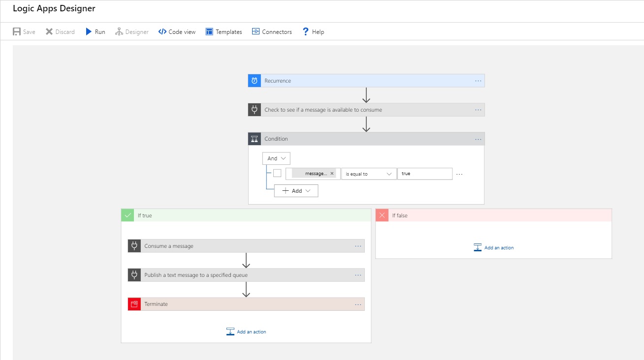Screen dimensions: 644x360
Task: Open the And operator dropdown
Action: click(276, 158)
